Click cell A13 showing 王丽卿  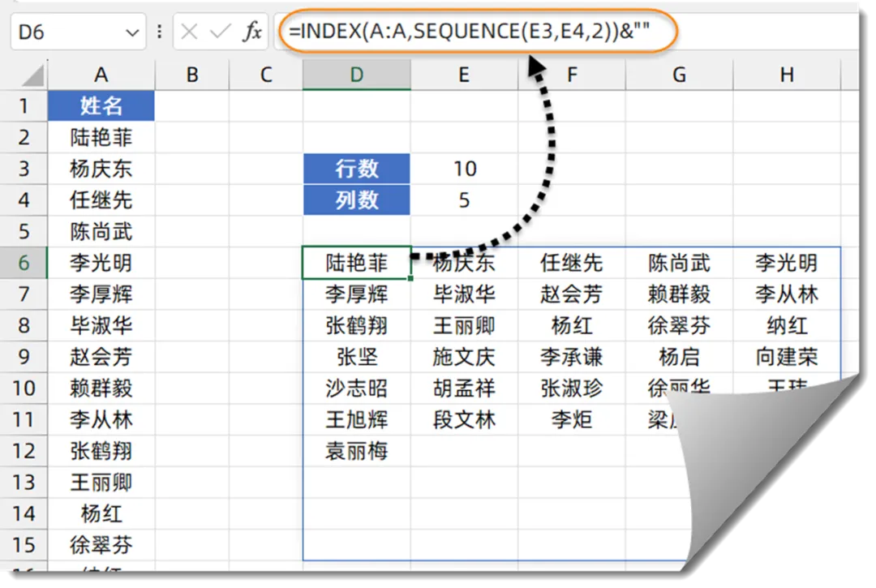pos(101,483)
